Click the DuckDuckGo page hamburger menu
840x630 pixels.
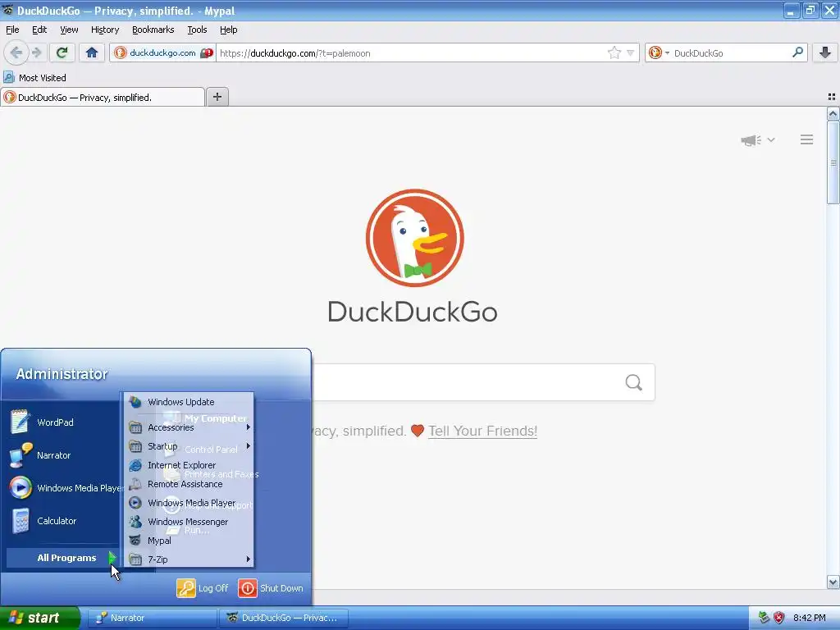tap(807, 139)
